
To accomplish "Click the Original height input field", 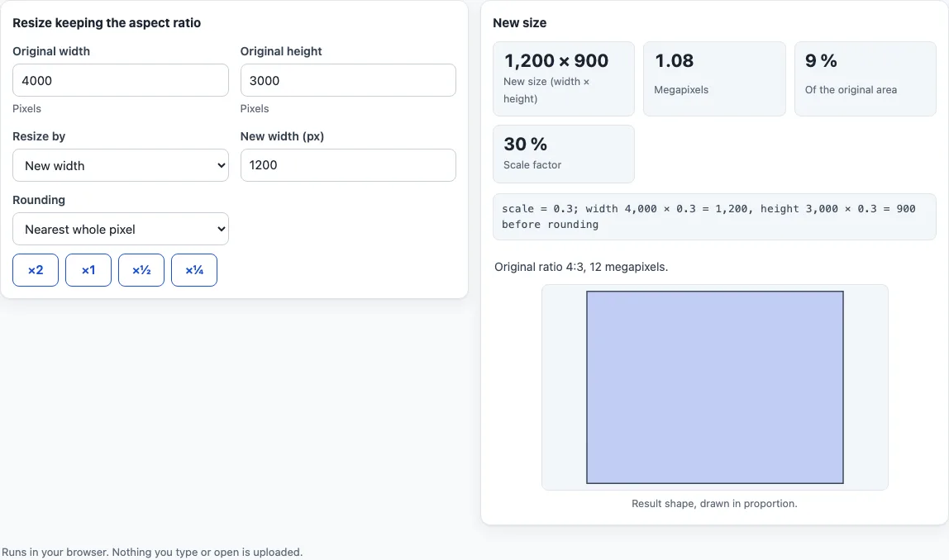I will (x=348, y=80).
